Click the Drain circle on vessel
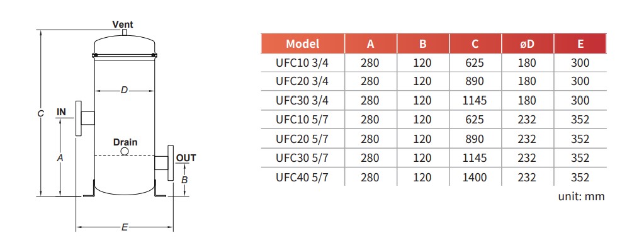This screenshot has height=250, width=644. pos(125,152)
